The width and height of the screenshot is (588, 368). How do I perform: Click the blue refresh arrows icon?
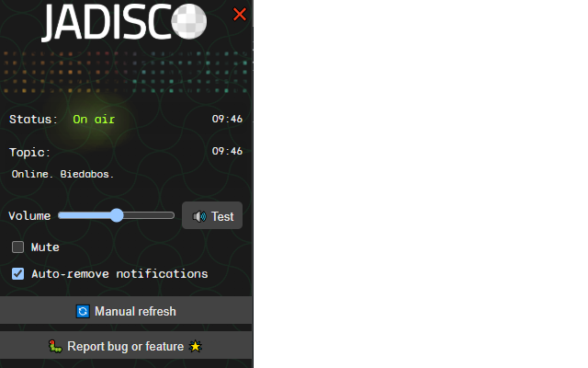click(83, 311)
